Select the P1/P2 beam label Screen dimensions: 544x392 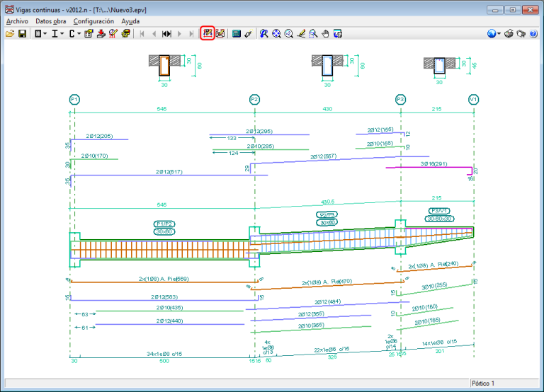[164, 224]
